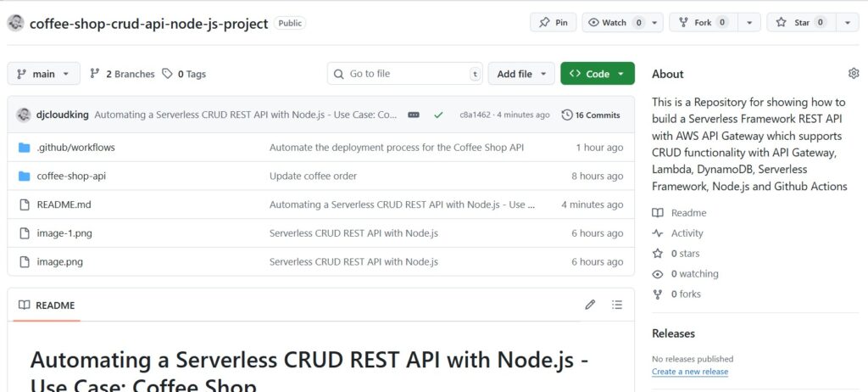Screen dimensions: 868x392
Task: Open the 16 Commits history
Action: click(591, 115)
